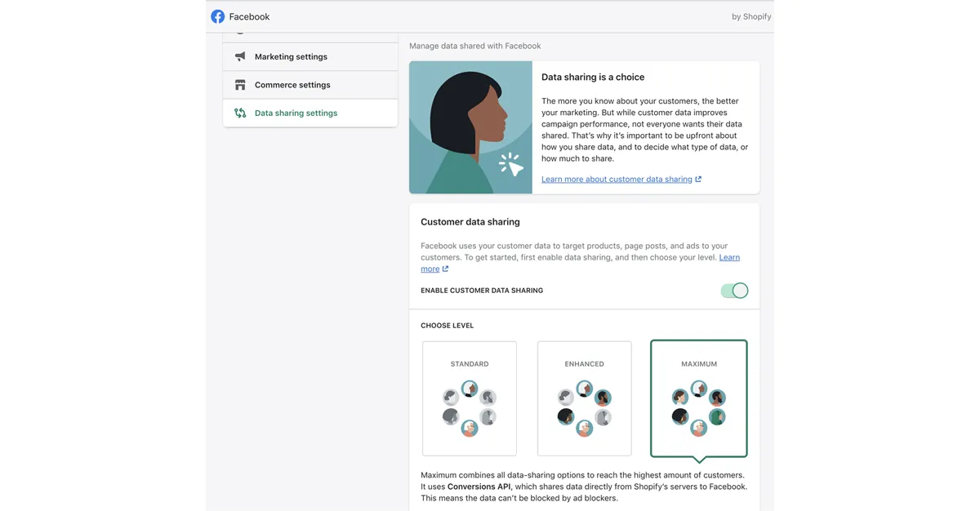Screen dimensions: 980x511
Task: Select the Enhanced data sharing level card
Action: (x=584, y=398)
